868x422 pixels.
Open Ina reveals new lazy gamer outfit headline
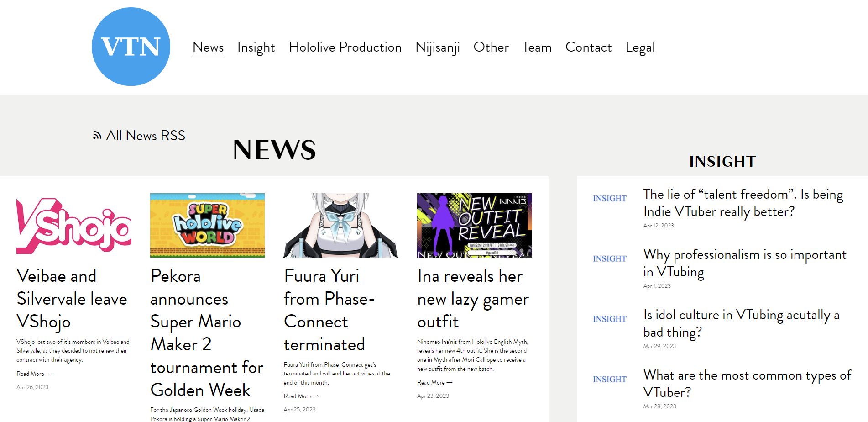click(x=473, y=299)
